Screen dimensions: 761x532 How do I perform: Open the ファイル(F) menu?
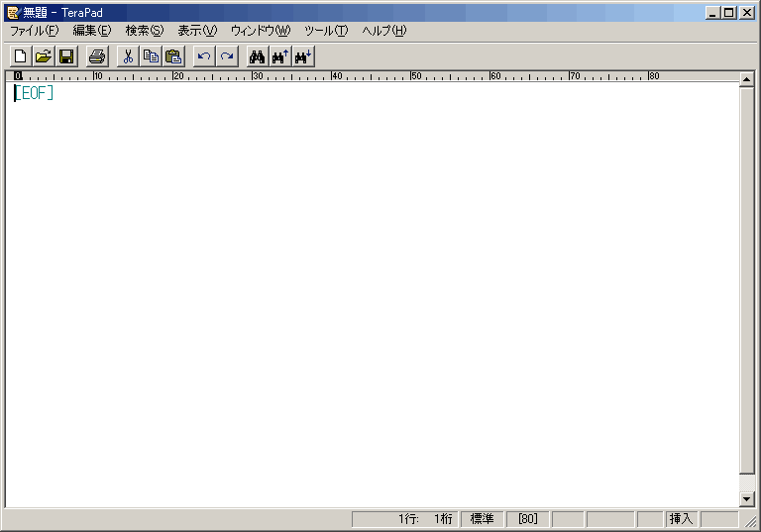coord(35,31)
